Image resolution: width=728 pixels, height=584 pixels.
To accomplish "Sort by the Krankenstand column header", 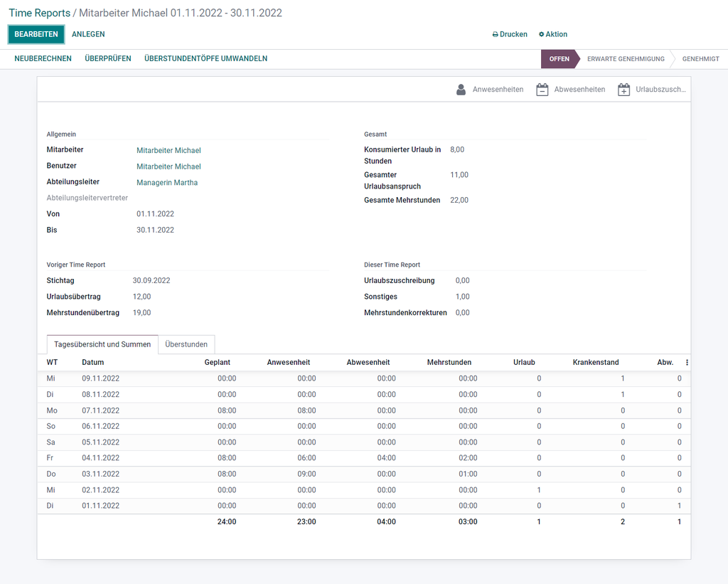I will coord(596,362).
